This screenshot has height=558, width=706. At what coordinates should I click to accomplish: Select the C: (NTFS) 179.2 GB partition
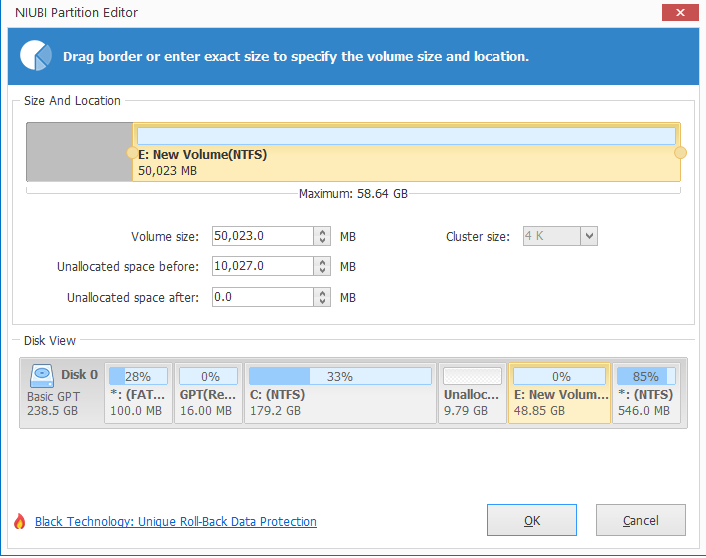(340, 393)
